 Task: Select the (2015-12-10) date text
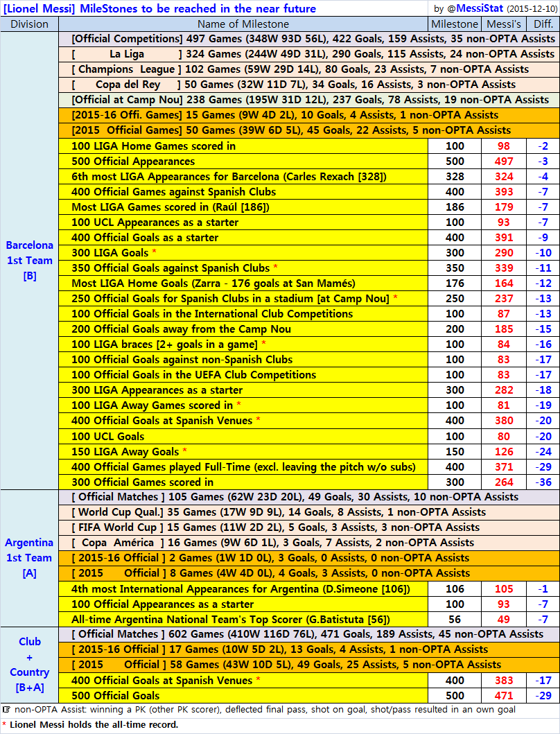pos(532,9)
